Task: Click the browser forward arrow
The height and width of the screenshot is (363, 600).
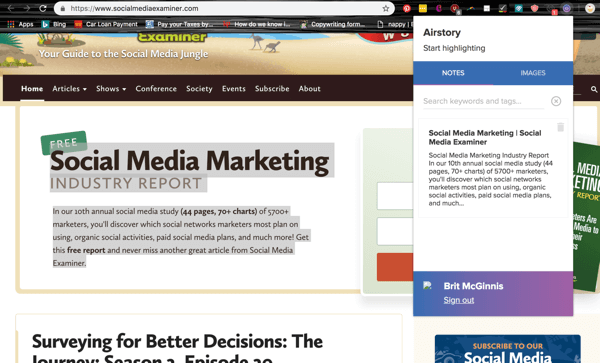Action: 27,8
